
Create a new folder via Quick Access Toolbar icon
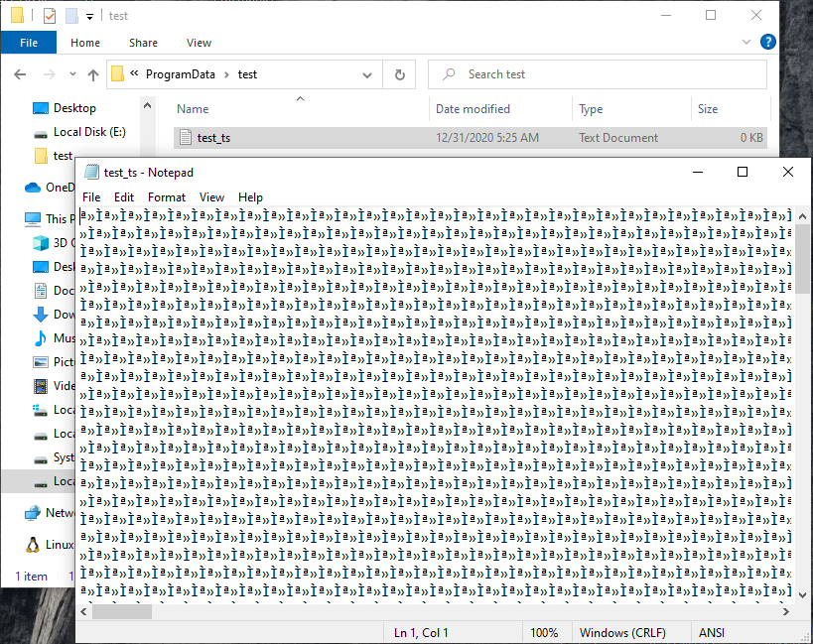pyautogui.click(x=70, y=15)
